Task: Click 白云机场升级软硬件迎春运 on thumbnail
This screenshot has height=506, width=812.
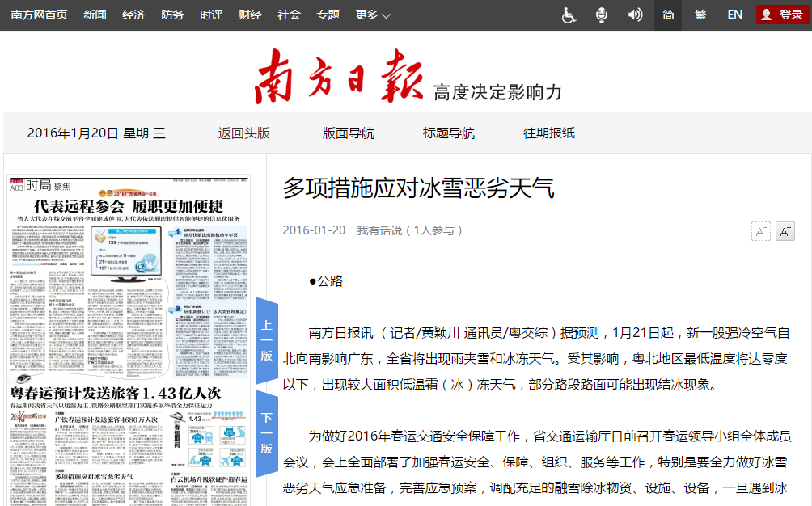Action: click(209, 479)
